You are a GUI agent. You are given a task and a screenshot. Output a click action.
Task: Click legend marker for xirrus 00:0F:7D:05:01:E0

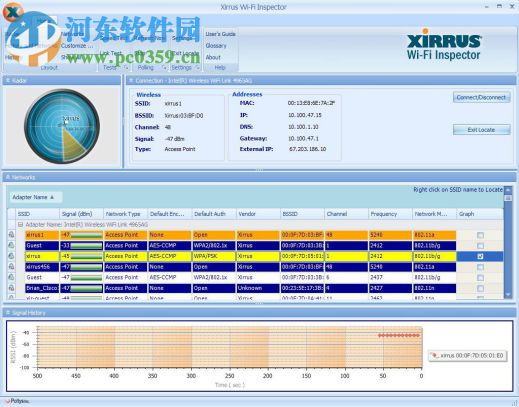[434, 356]
